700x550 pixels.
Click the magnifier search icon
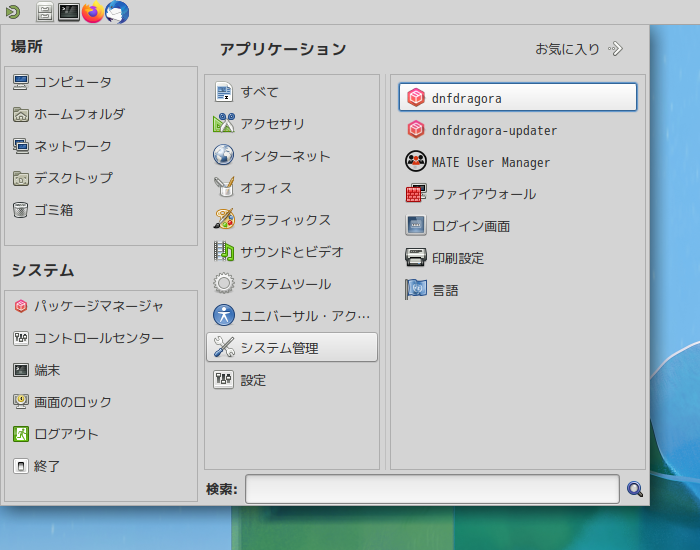coord(635,489)
